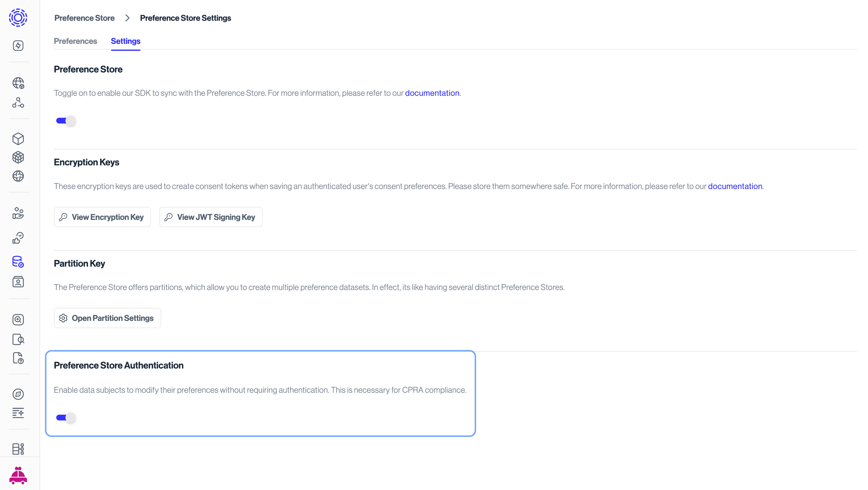868x490 pixels.
Task: Toggle the Rubik's cube sidebar item
Action: coord(18,157)
